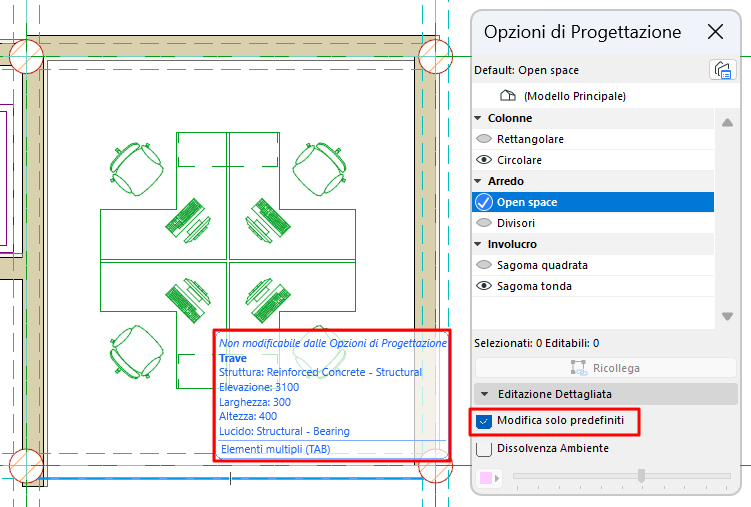Click the bottom-left circular column
Image resolution: width=751 pixels, height=507 pixels.
[26, 466]
